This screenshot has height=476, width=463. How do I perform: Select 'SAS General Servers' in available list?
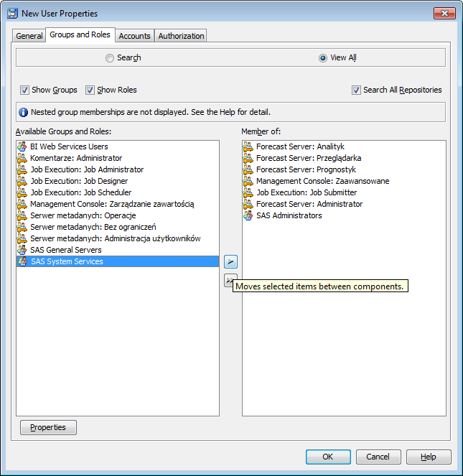pos(118,250)
